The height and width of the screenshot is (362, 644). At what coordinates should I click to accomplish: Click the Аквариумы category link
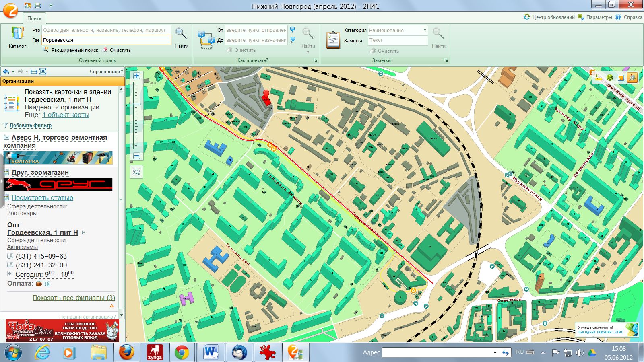pos(23,247)
